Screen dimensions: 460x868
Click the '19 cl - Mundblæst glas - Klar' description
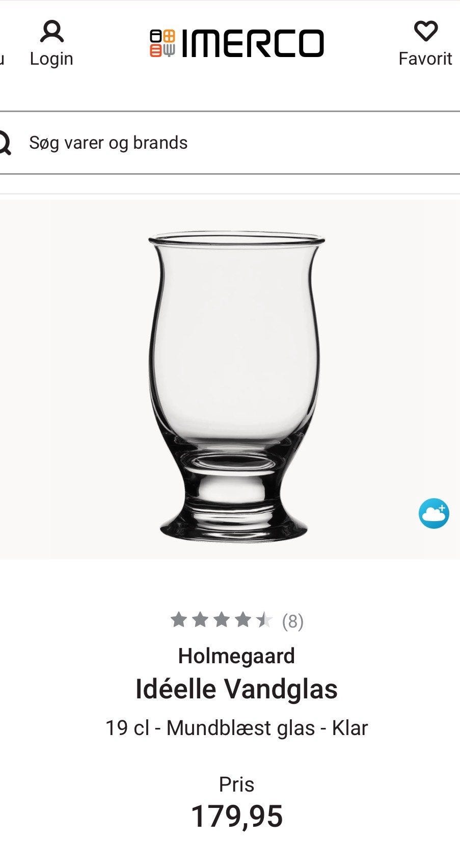[236, 728]
